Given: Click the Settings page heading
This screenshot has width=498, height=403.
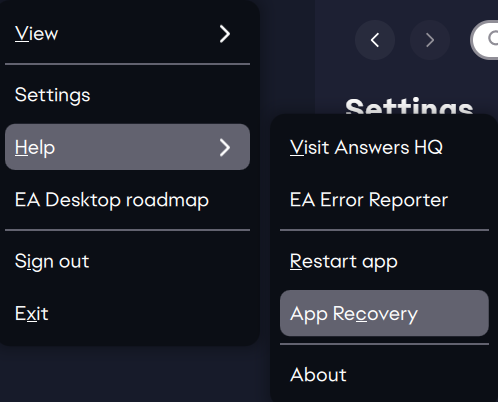Looking at the screenshot, I should (409, 106).
